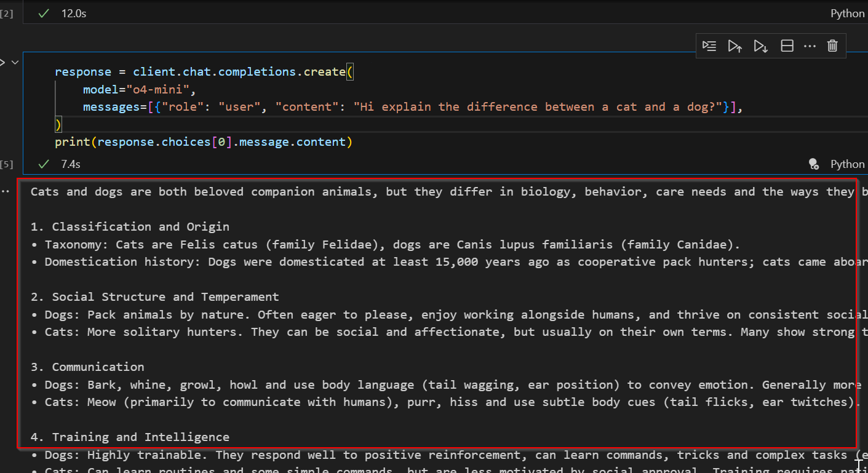868x473 pixels.
Task: Click the "Dogs: Highly trainable" output line
Action: pos(449,455)
